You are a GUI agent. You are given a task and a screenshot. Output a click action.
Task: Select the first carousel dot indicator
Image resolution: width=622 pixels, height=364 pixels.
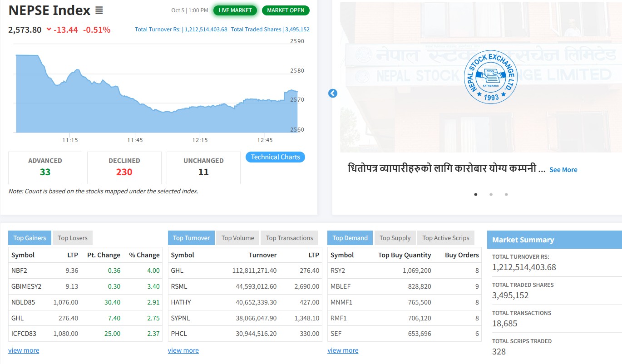(x=476, y=194)
